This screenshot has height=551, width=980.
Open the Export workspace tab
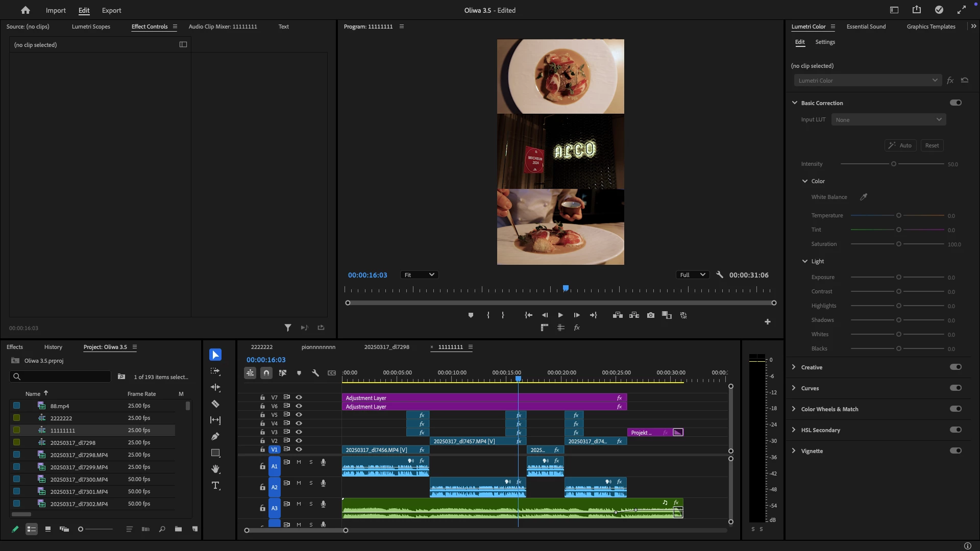[111, 10]
